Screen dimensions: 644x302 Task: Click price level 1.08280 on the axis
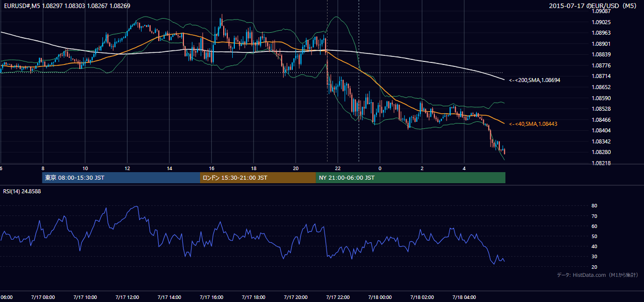coord(602,152)
